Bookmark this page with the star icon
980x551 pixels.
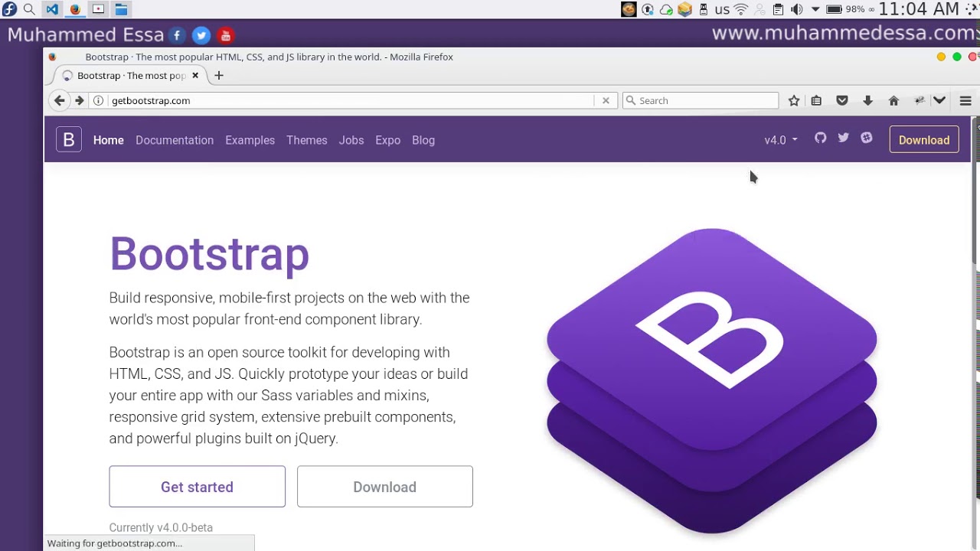pos(794,100)
